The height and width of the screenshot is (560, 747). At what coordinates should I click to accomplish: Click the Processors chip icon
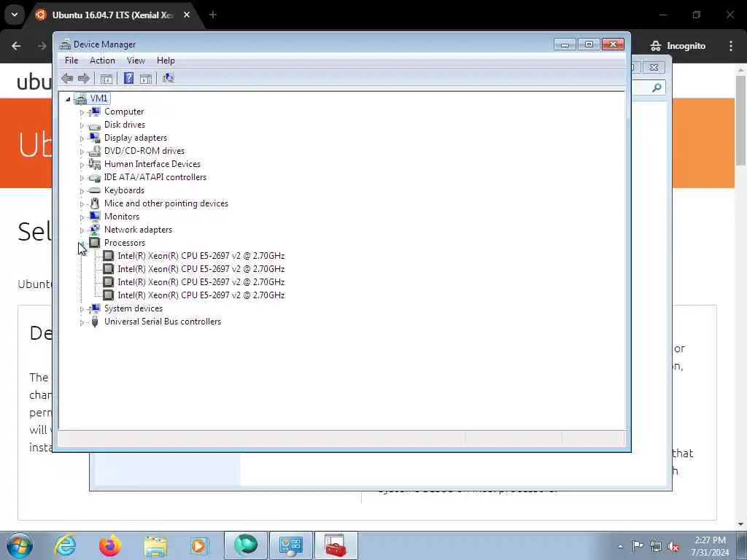[x=95, y=242]
